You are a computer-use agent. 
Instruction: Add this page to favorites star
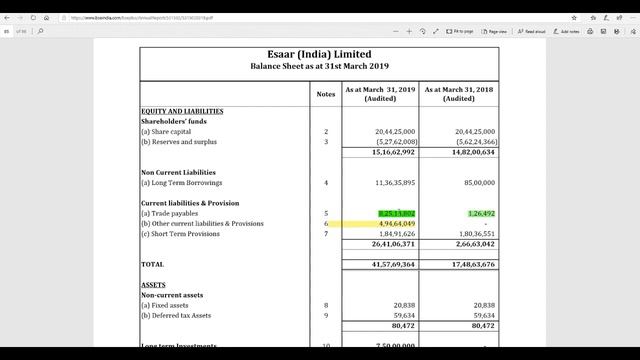click(x=574, y=18)
